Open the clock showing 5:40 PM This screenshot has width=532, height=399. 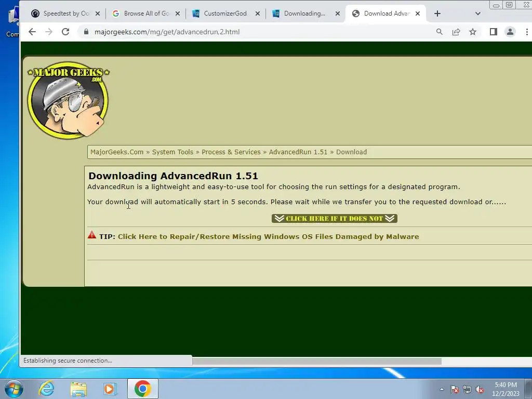point(506,389)
